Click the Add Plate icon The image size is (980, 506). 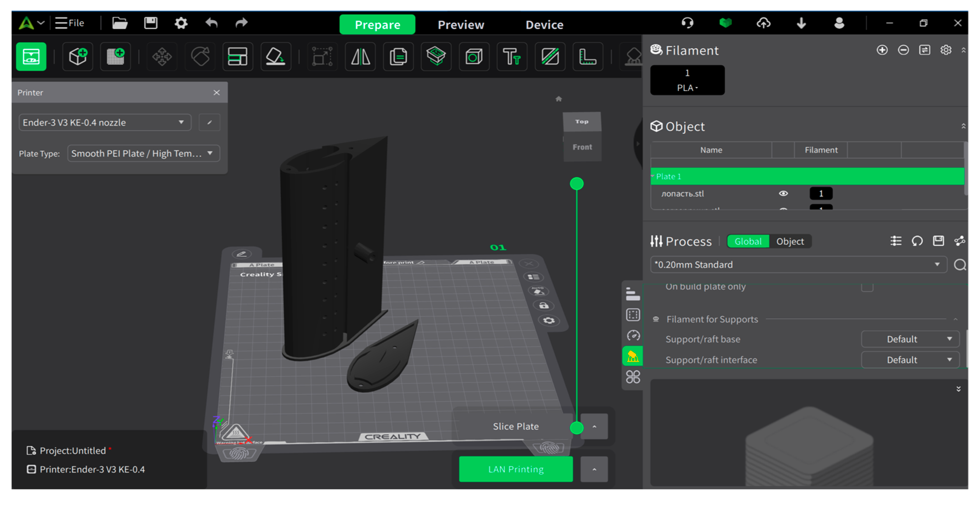(115, 57)
